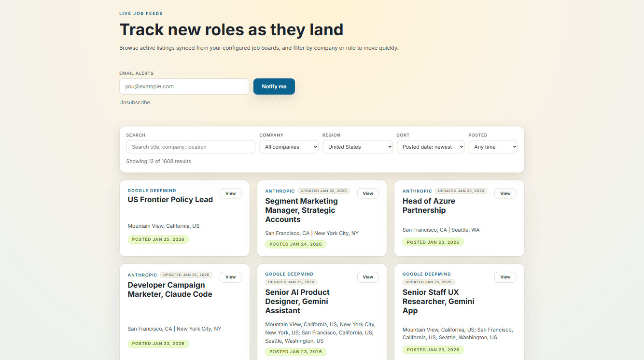Image resolution: width=644 pixels, height=360 pixels.
Task: Click the Unsubscribe link
Action: 134,102
